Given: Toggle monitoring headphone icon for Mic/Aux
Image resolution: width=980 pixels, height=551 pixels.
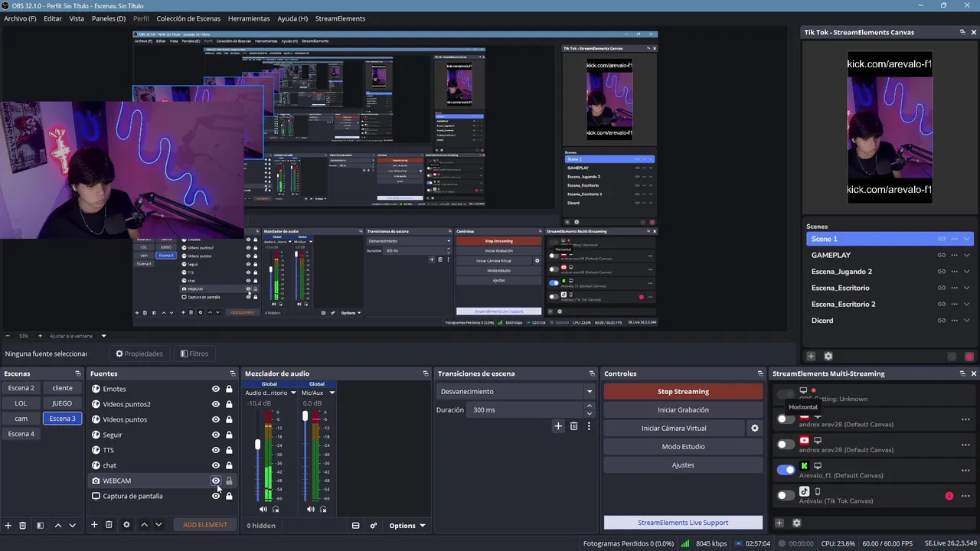Looking at the screenshot, I should coord(323,509).
